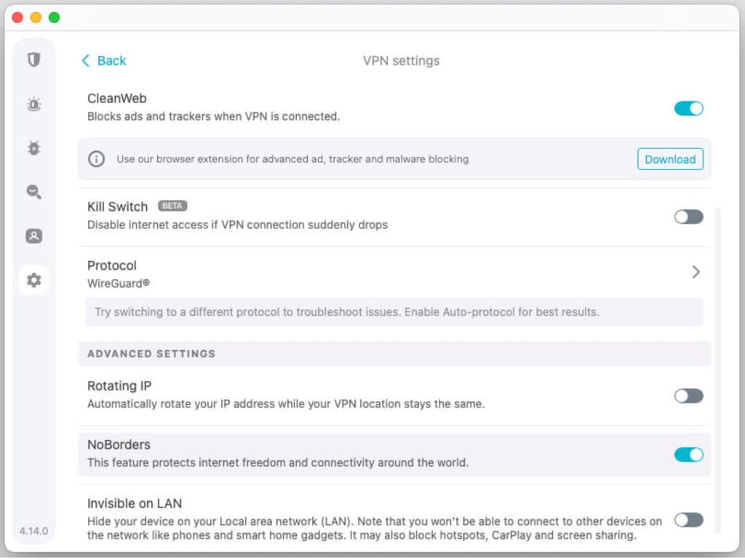Viewport: 745px width, 560px height.
Task: Open the VPN shield icon in sidebar
Action: 33,60
